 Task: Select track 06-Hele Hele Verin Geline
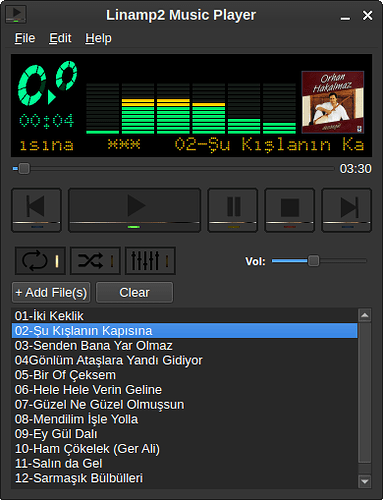tap(185, 390)
